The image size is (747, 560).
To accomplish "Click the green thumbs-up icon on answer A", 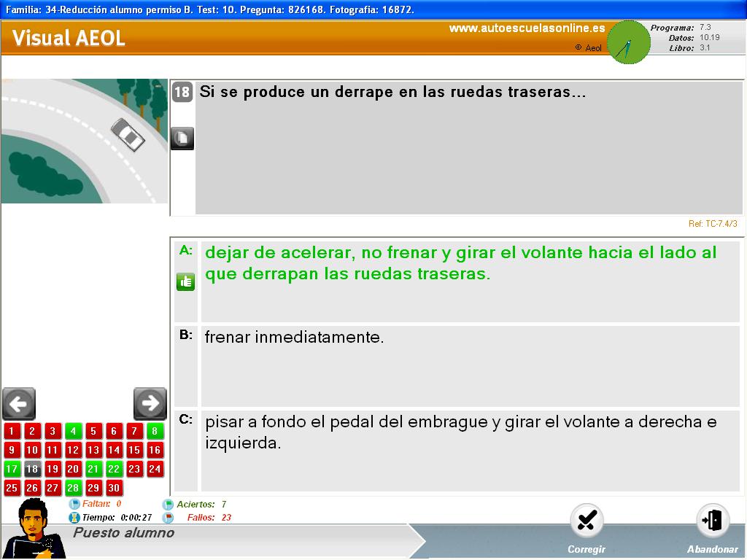I will click(x=185, y=281).
